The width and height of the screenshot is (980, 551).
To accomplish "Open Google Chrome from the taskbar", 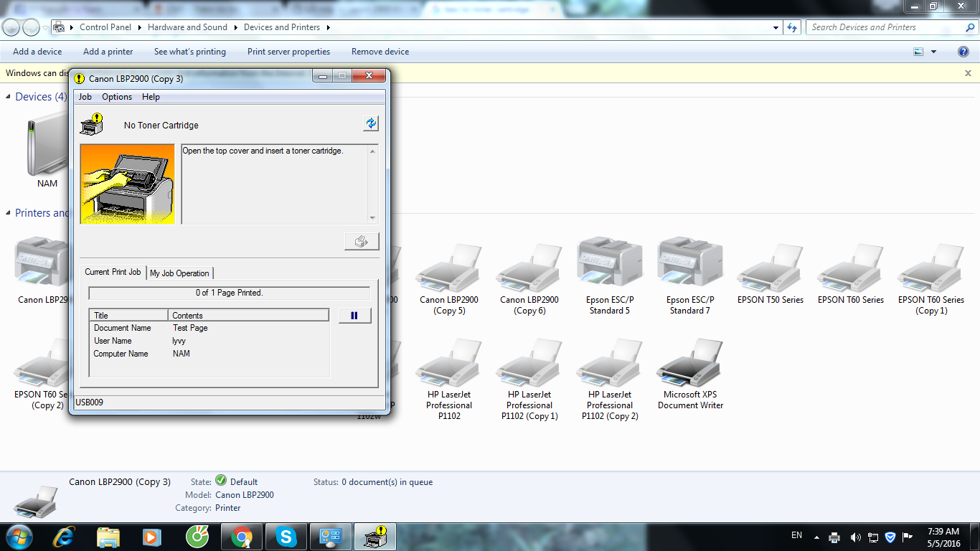I will [x=242, y=537].
